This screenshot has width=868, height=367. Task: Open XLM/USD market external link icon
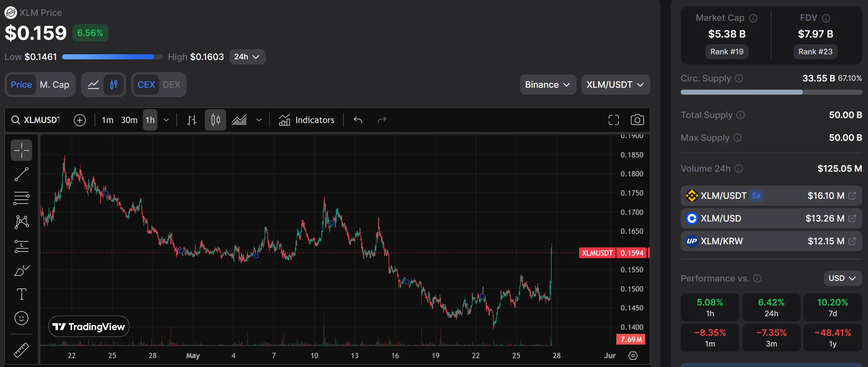coord(852,218)
